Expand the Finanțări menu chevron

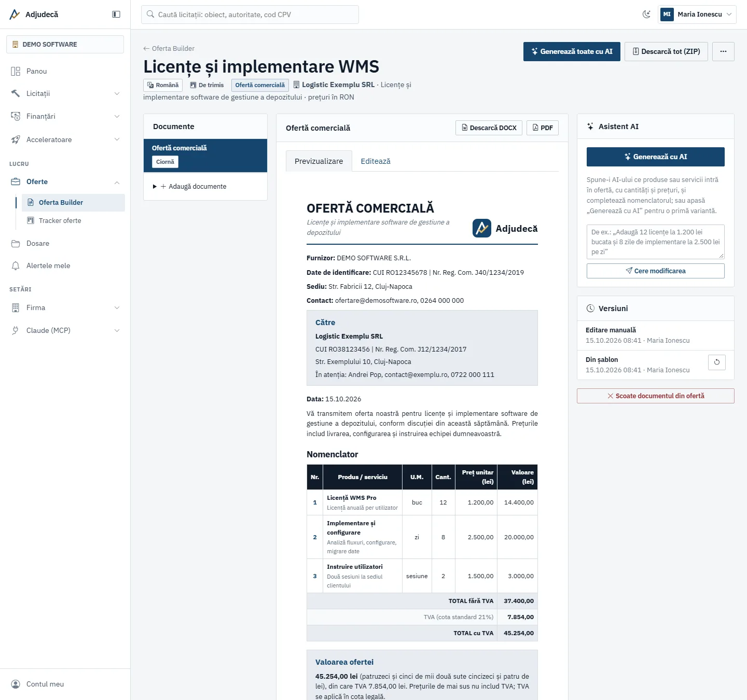[117, 116]
